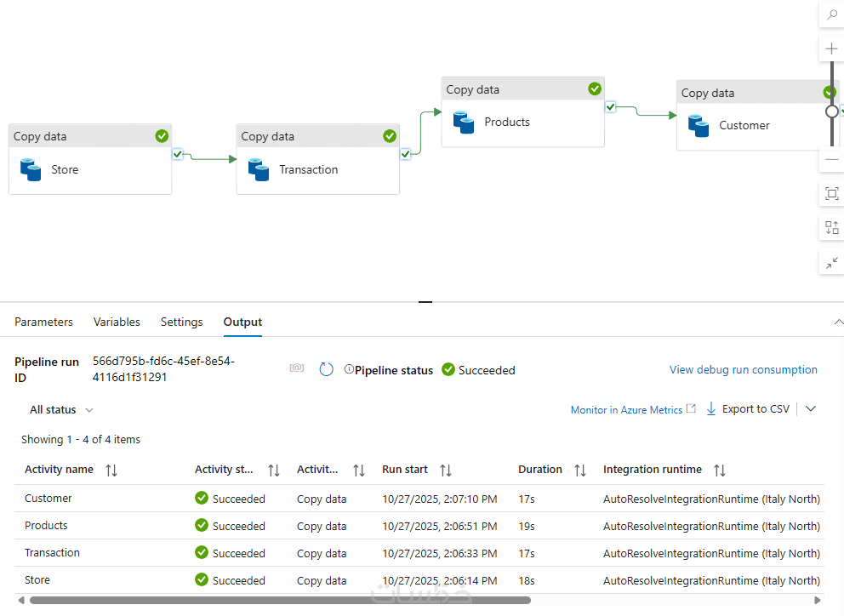This screenshot has width=844, height=616.
Task: Sort by the Activity name column
Action: (x=111, y=470)
